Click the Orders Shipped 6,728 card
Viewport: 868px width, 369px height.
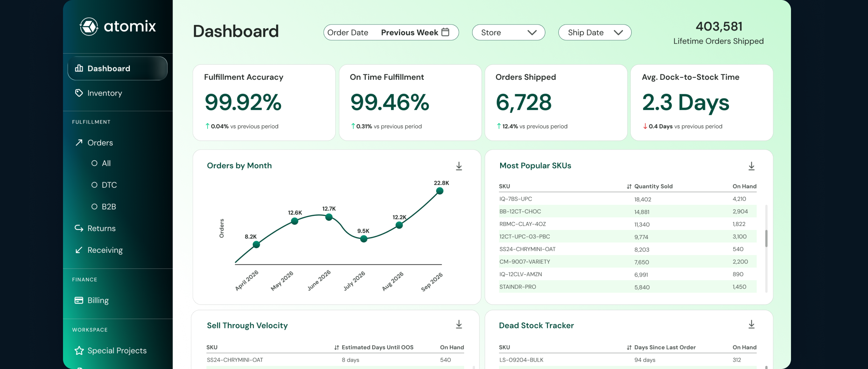[556, 103]
